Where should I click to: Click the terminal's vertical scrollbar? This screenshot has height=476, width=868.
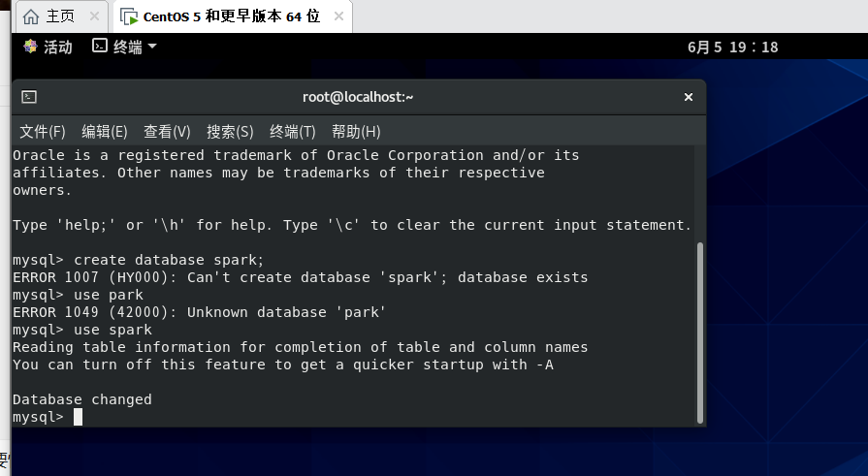coord(700,330)
